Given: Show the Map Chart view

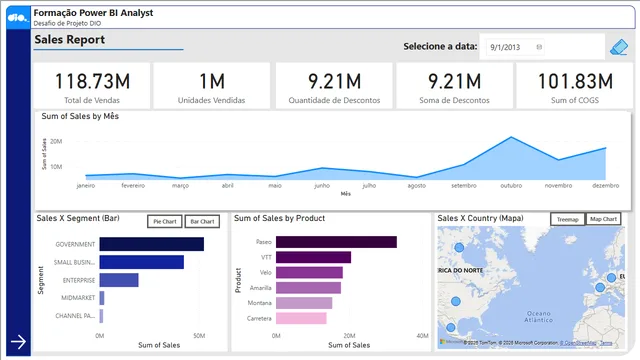Looking at the screenshot, I should pyautogui.click(x=603, y=219).
